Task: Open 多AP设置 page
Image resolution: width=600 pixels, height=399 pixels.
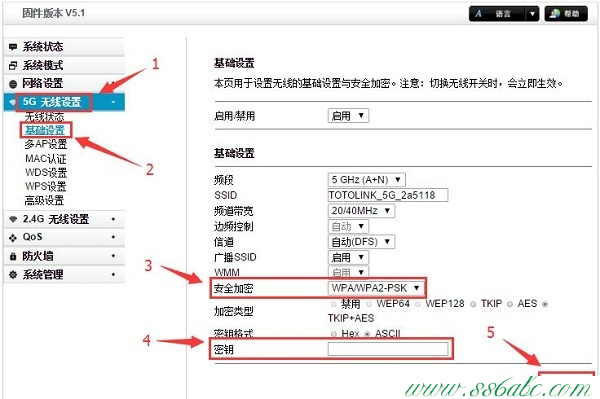Action: (x=46, y=144)
